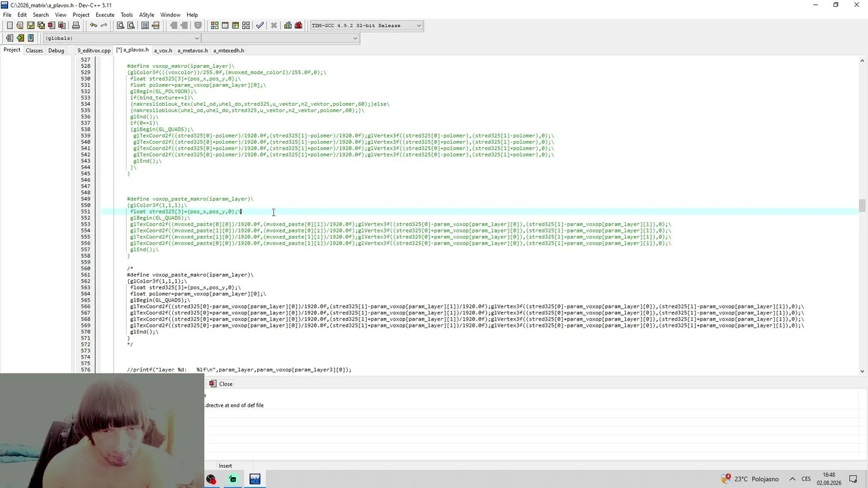Switch to the Debug sidebar tab
Screen dimensions: 868x488
point(56,50)
